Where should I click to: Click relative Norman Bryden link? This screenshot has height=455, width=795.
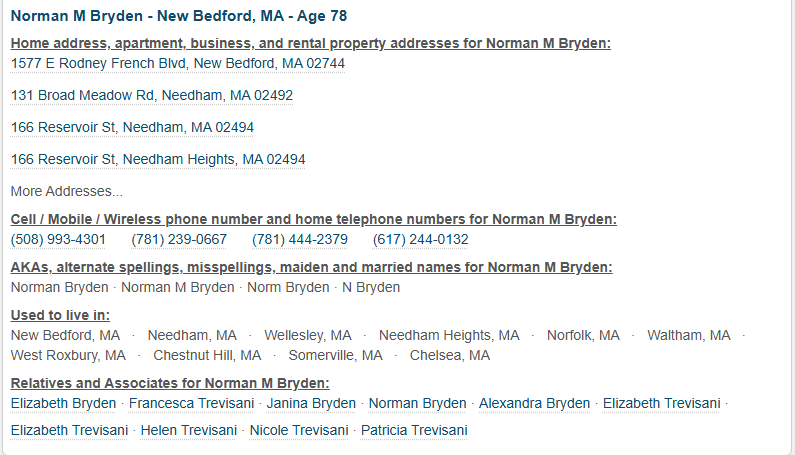pos(417,403)
